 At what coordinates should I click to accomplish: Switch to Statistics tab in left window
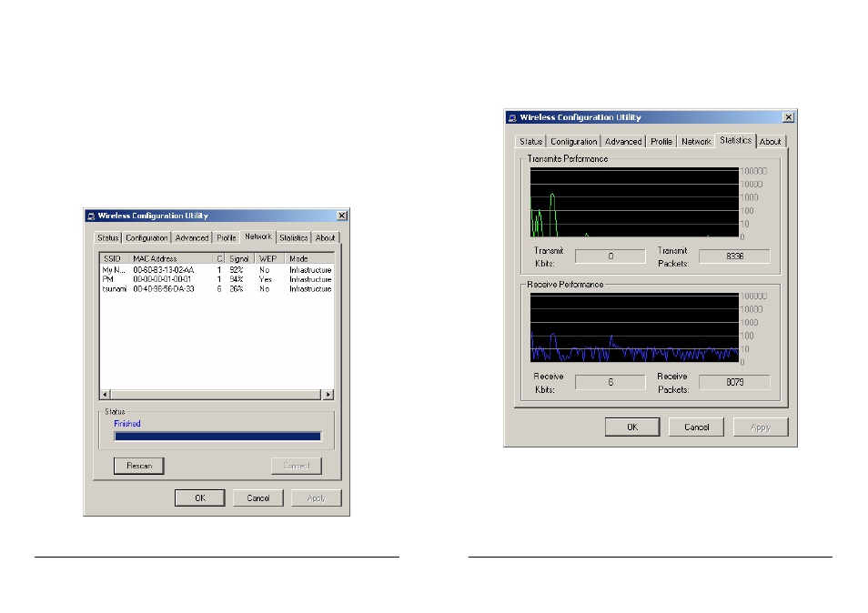293,238
